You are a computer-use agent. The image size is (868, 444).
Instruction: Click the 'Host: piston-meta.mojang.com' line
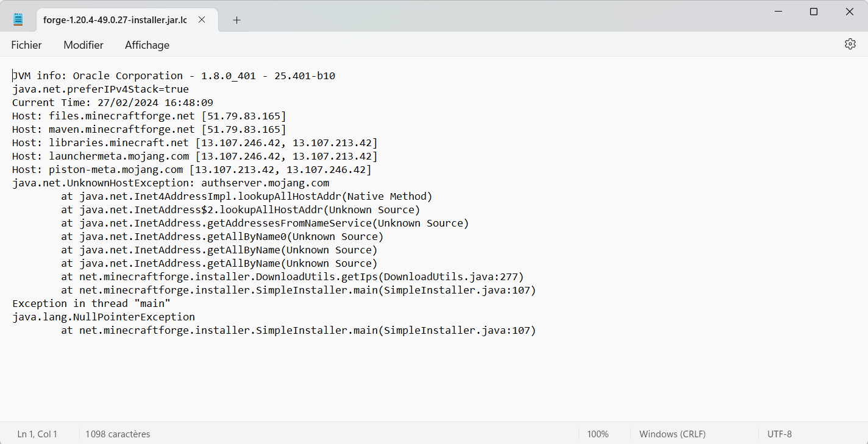[x=192, y=170]
